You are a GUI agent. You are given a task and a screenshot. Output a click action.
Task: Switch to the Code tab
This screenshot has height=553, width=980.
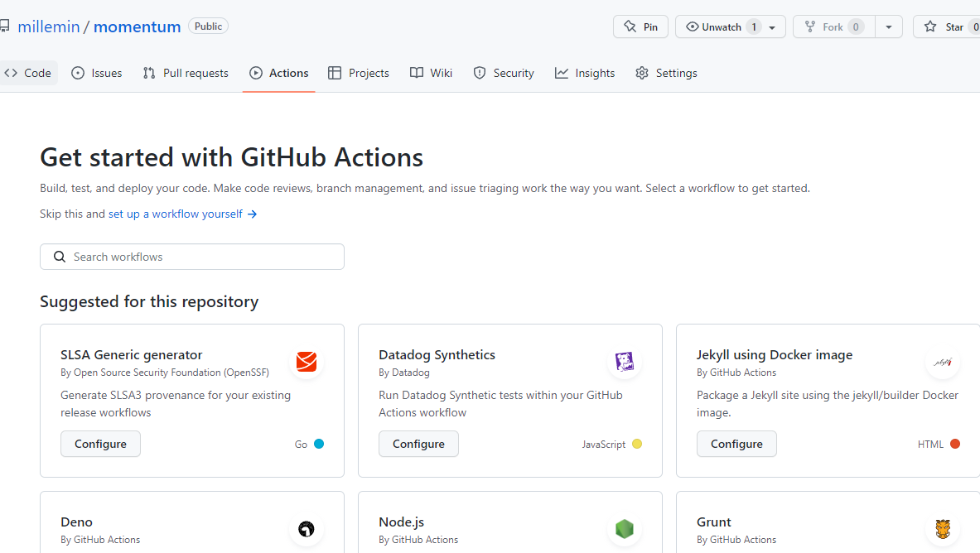click(x=29, y=73)
